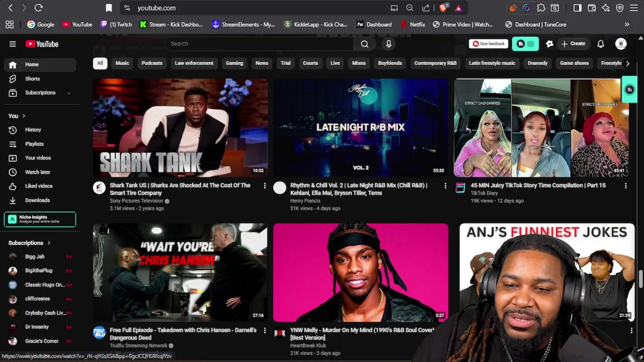Click the Brave Rewards triangle icon
644x362 pixels.
458,8
